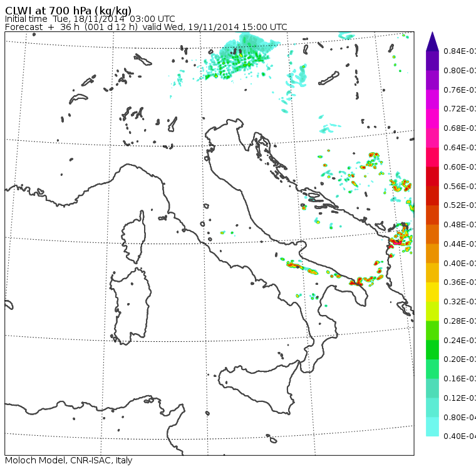Screen dimensions: 476x469
Task: Click the 0.12E-03 colorbar label
Action: tap(460, 398)
